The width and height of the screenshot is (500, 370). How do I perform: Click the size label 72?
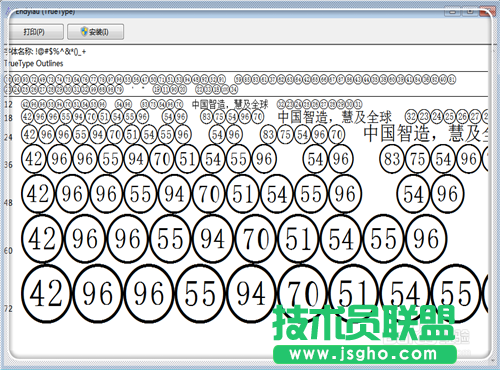8,309
